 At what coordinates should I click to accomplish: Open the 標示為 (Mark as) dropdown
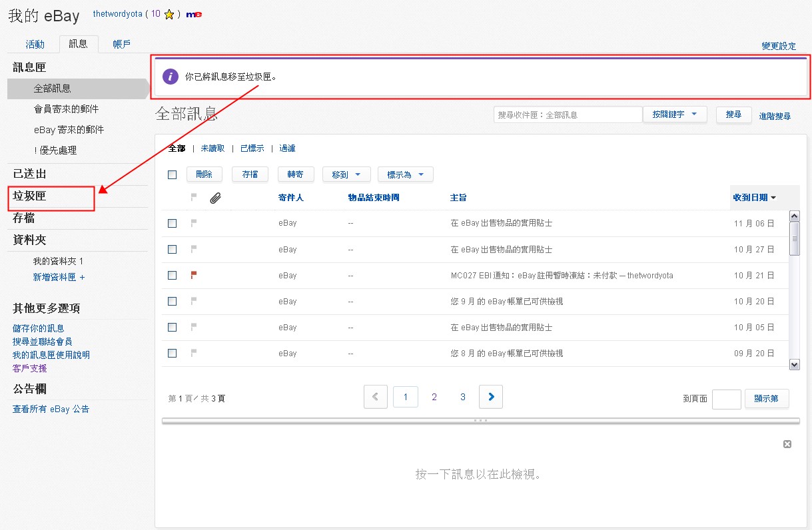pos(405,174)
